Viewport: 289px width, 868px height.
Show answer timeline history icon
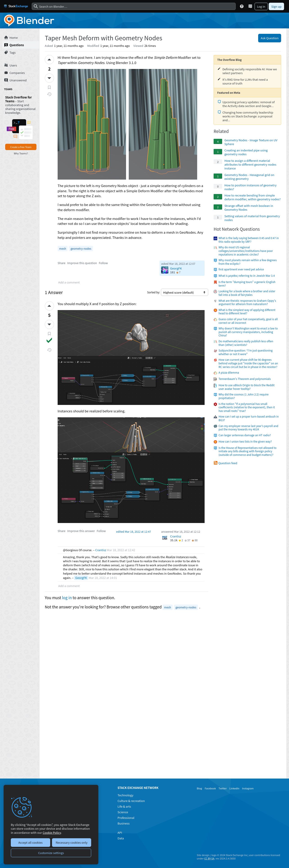[x=49, y=350]
